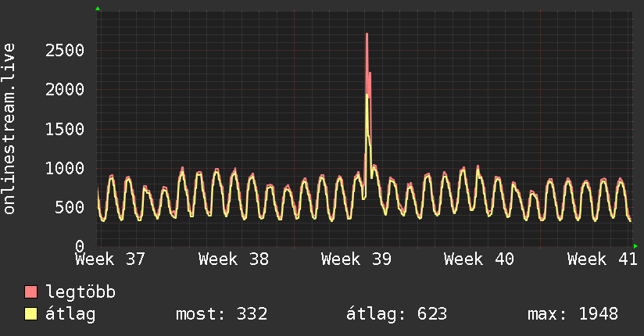Click the yellow átlag legend swatch
Image resolution: width=644 pixels, height=336 pixels.
[30, 313]
